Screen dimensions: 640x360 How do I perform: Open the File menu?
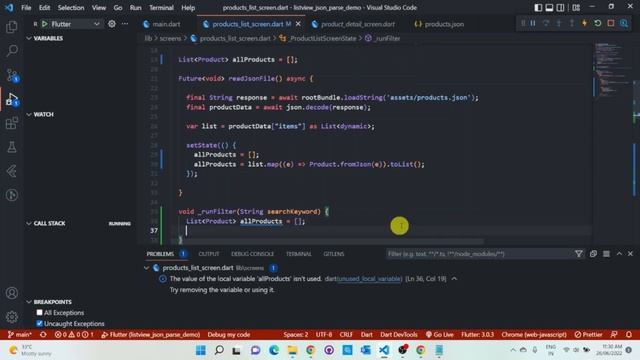coord(26,7)
